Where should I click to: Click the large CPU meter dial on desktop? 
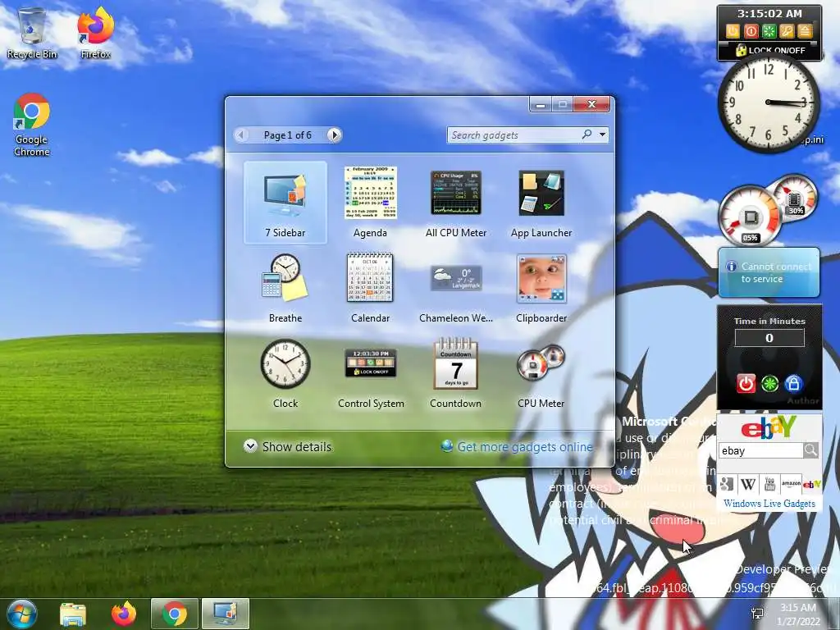coord(750,216)
